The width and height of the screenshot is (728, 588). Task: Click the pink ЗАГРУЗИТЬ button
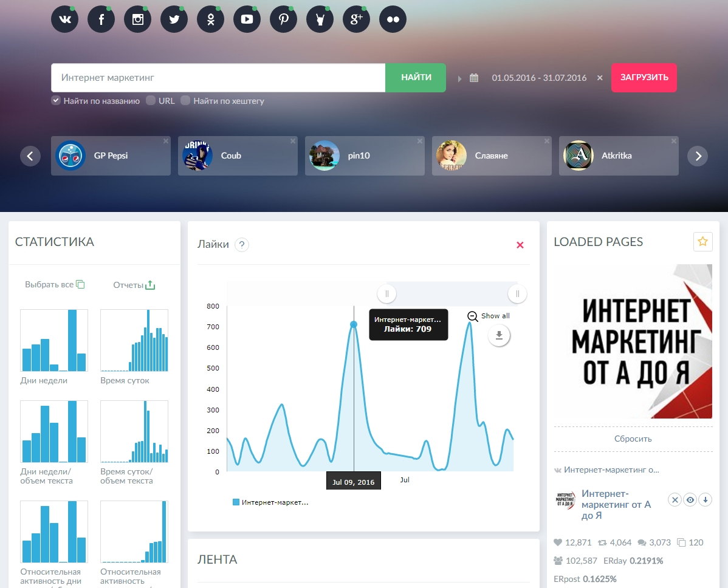click(x=644, y=78)
